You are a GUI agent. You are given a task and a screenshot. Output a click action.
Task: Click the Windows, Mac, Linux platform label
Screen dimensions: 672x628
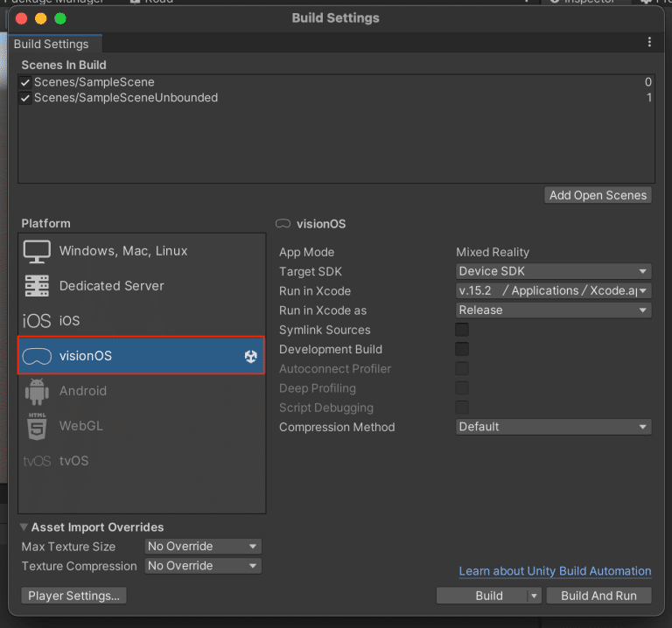pos(123,251)
